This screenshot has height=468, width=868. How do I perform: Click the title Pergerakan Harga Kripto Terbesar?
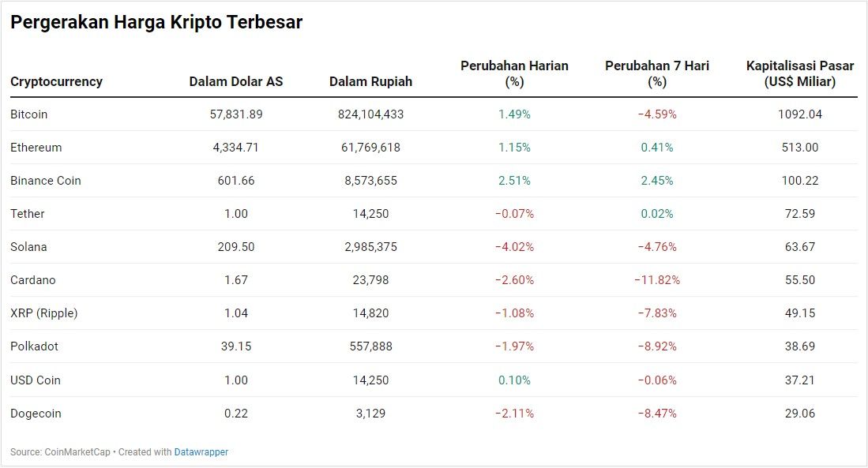(x=156, y=22)
